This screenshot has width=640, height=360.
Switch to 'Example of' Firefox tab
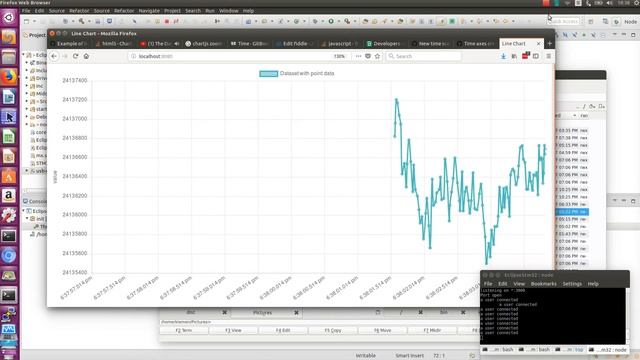pyautogui.click(x=69, y=44)
